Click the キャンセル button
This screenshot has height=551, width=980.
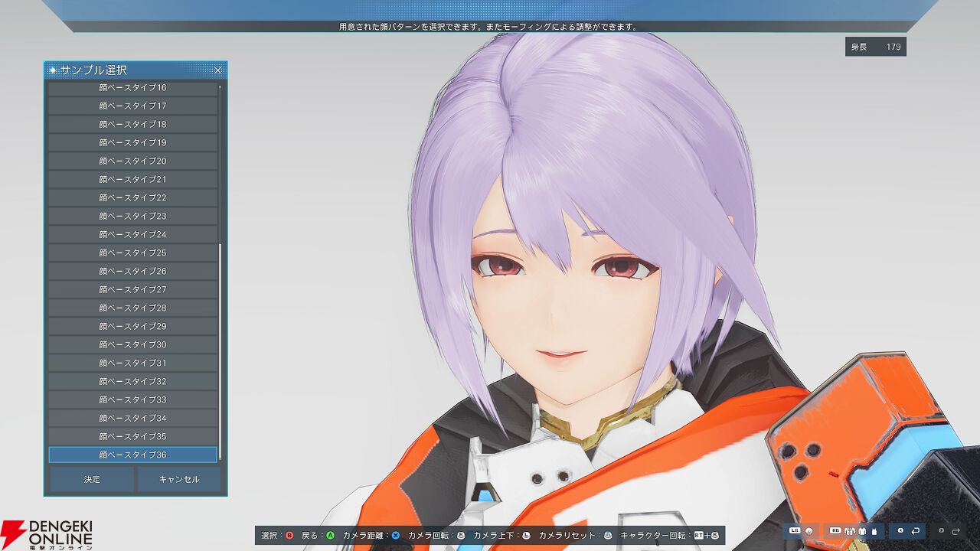[179, 479]
